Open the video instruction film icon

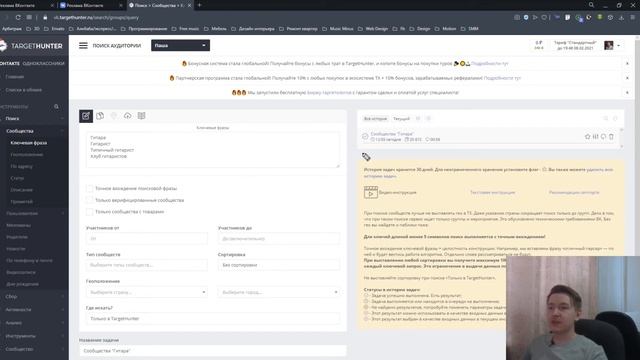(371, 192)
